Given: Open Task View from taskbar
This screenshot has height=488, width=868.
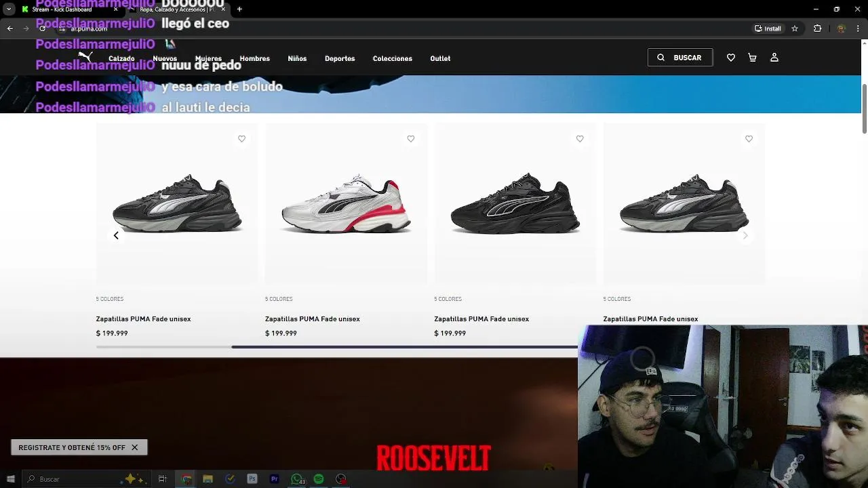Looking at the screenshot, I should tap(163, 479).
